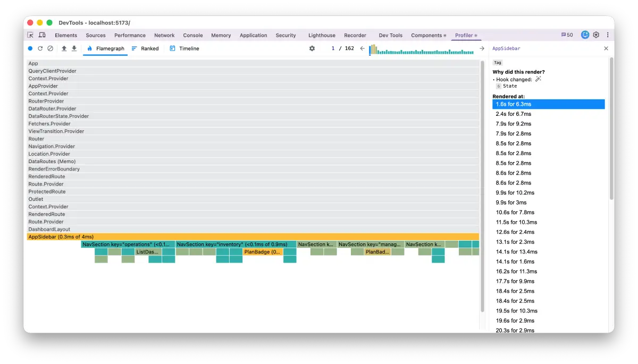Viewport: 638px width, 364px height.
Task: Click the load profile upload icon
Action: coord(64,48)
